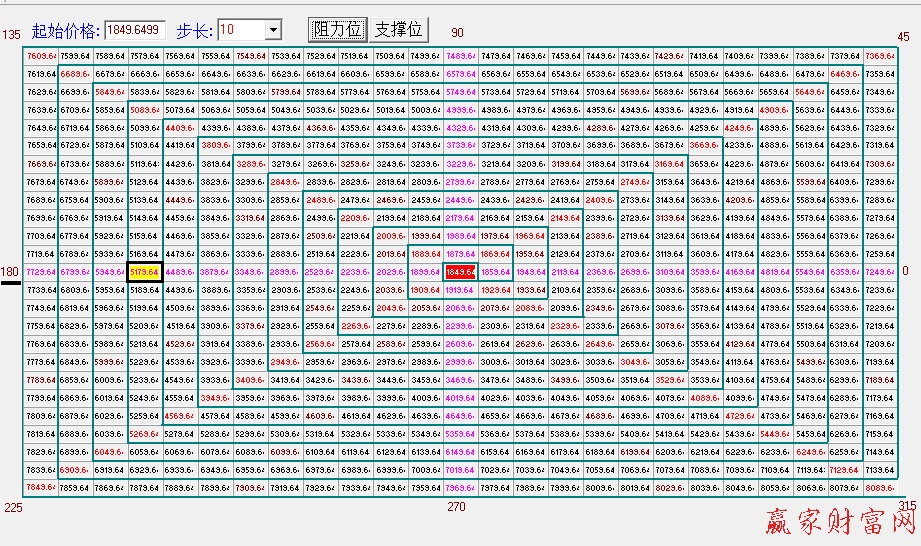Viewport: 921px width, 546px height.
Task: Select the yellow highlighted cell 5179.64
Action: (x=145, y=272)
